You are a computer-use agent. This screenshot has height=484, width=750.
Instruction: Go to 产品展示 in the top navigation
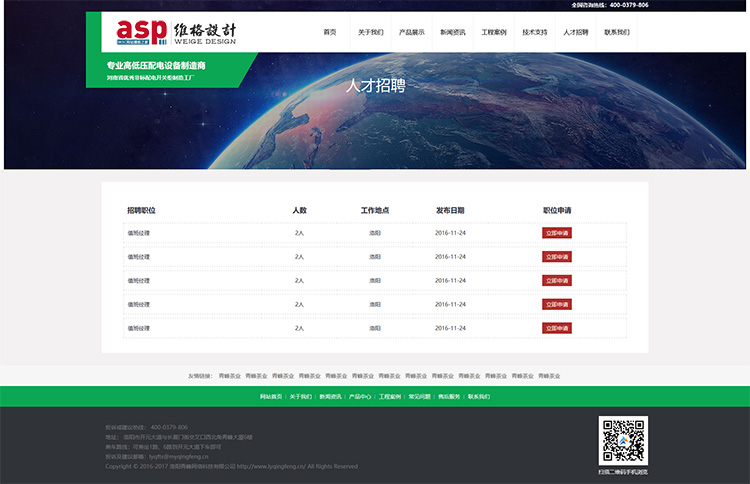point(411,32)
